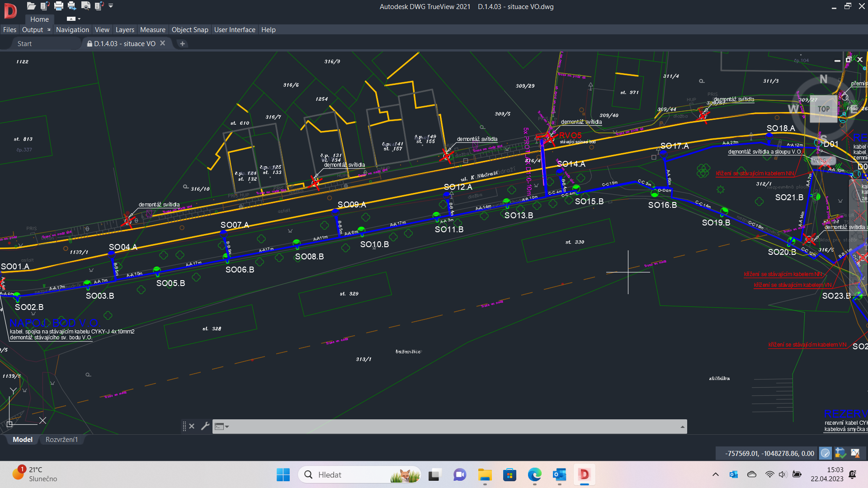The width and height of the screenshot is (868, 488).
Task: Open the Files ribbon panel
Action: [x=9, y=29]
